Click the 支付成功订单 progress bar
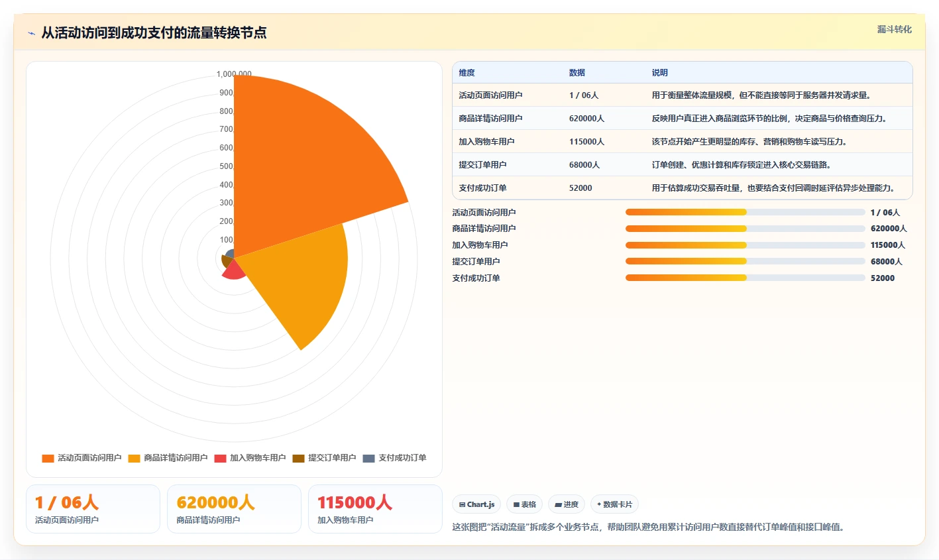Image resolution: width=939 pixels, height=560 pixels. coord(746,278)
